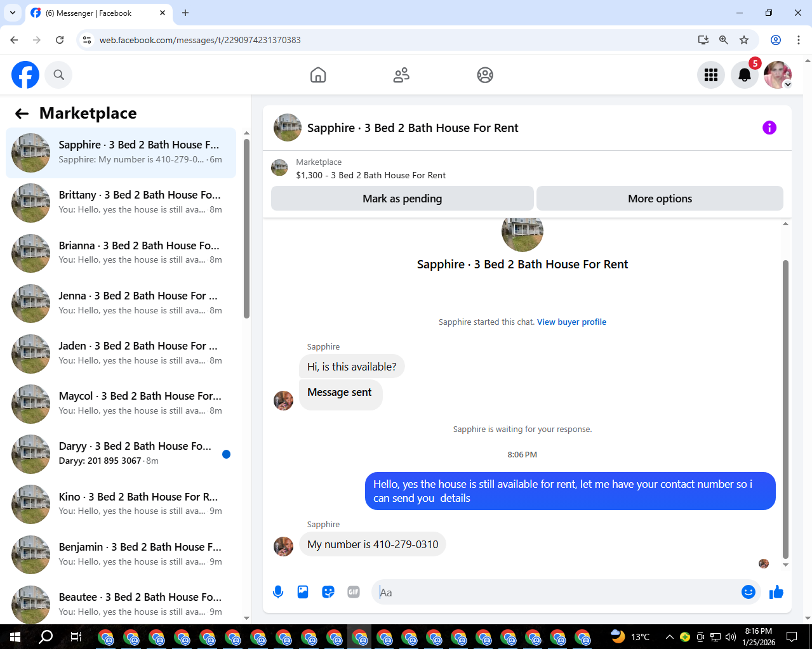Open the Facebook menu grid icon
812x649 pixels.
[711, 75]
